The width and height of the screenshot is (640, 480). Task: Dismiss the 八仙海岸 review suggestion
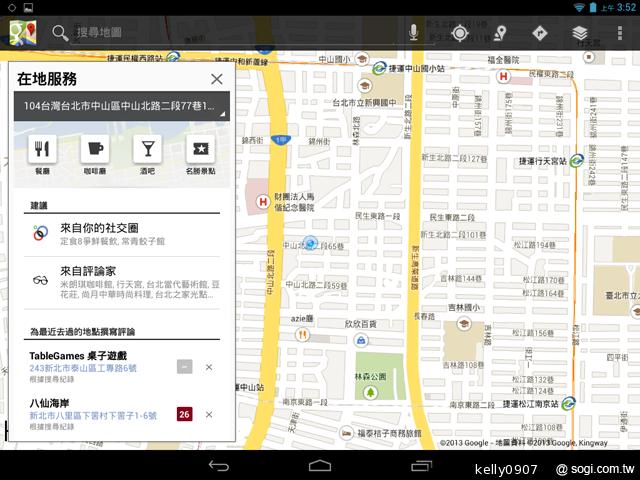coord(209,414)
